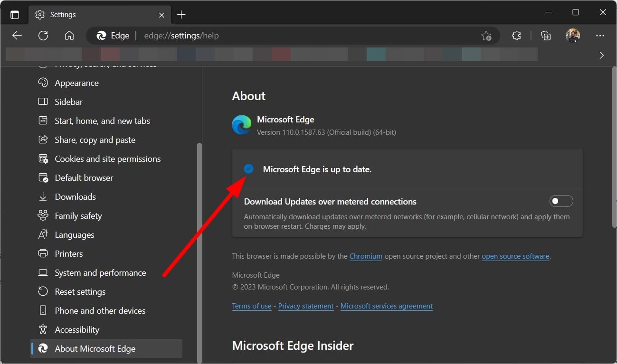The image size is (617, 364).
Task: Toggle Download Updates over metered connections
Action: click(561, 201)
